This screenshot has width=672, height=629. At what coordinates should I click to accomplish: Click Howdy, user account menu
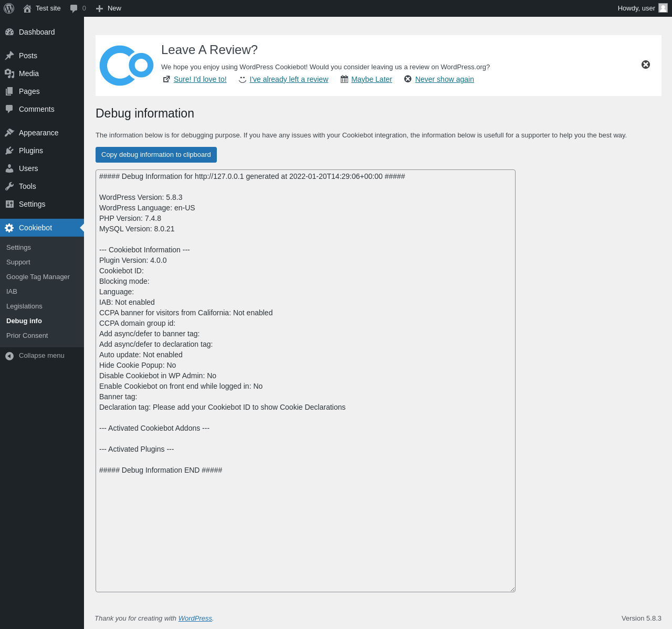[643, 8]
